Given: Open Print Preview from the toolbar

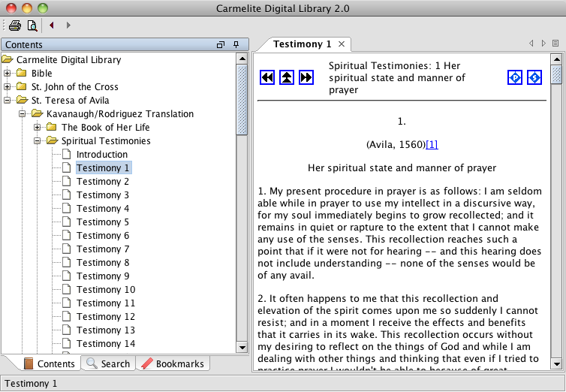Looking at the screenshot, I should click(x=32, y=26).
